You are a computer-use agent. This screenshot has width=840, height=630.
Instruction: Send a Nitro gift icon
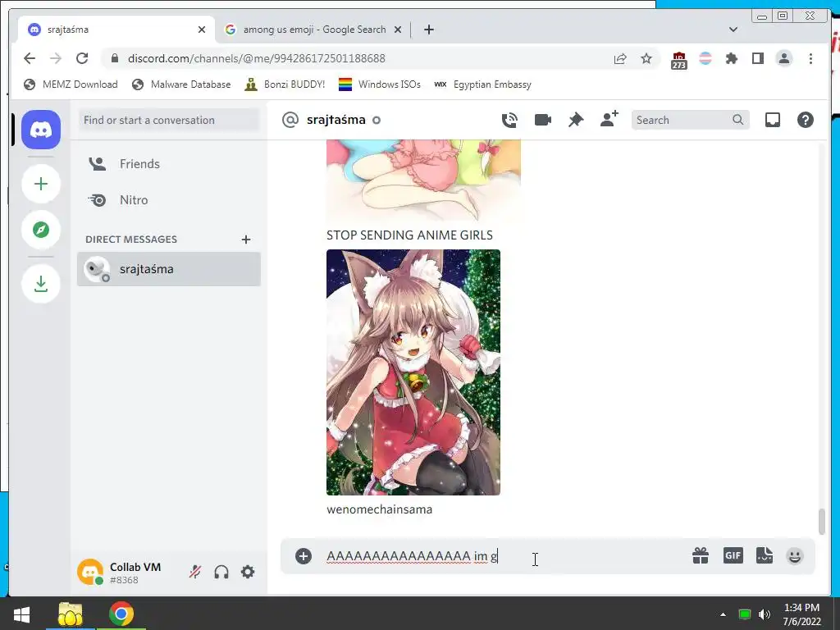coord(701,555)
